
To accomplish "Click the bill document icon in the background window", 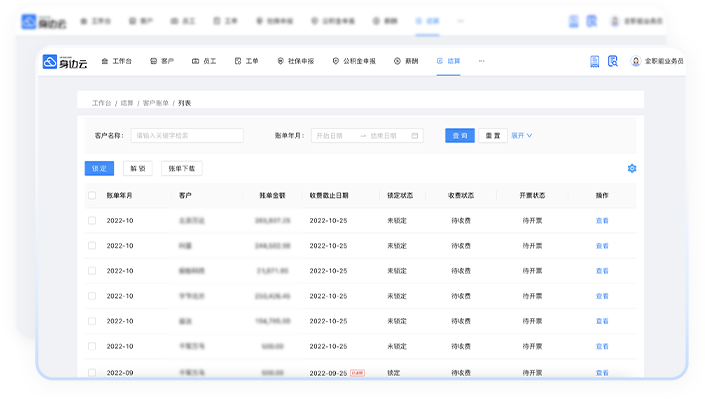I will [574, 21].
